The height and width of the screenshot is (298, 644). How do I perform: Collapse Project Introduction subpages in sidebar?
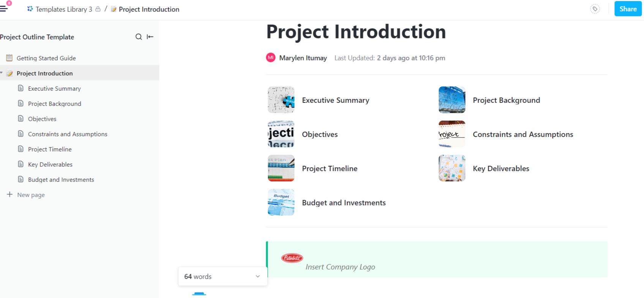(2, 73)
